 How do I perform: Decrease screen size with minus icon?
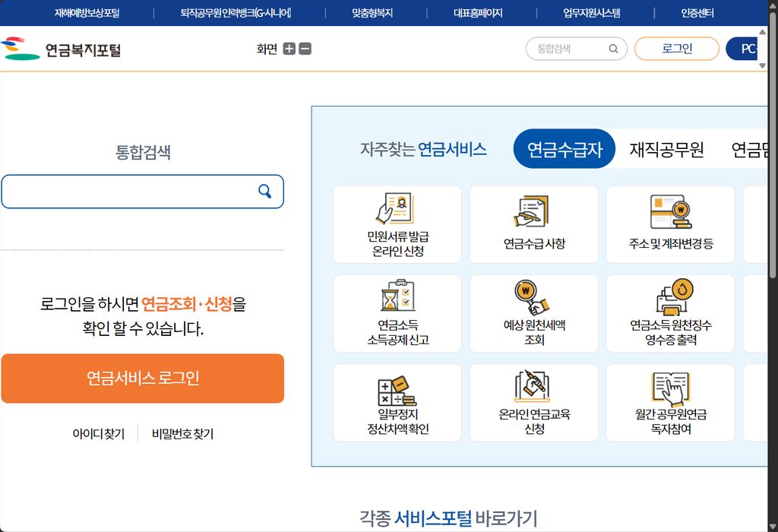pos(305,49)
